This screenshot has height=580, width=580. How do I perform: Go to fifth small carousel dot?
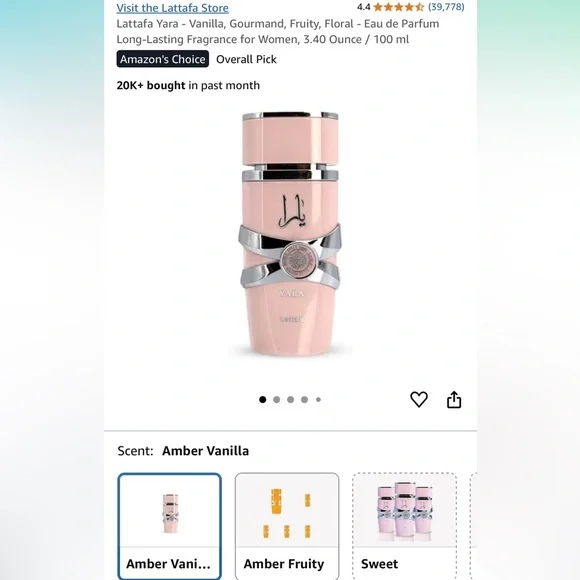point(318,399)
